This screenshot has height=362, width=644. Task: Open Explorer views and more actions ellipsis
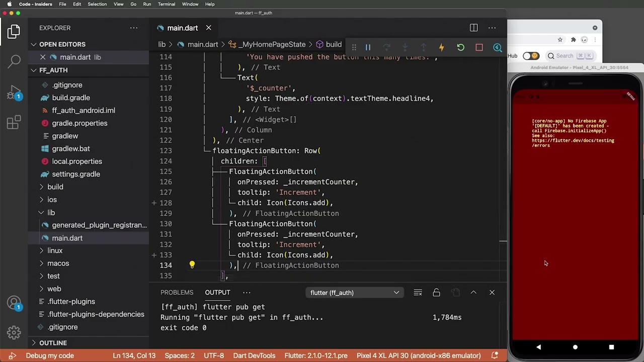pyautogui.click(x=133, y=28)
